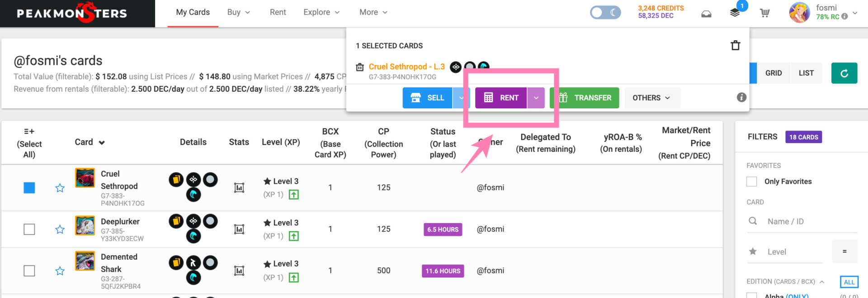Image resolution: width=868 pixels, height=298 pixels.
Task: Click the 6.5 HOURS status badge
Action: coord(443,229)
